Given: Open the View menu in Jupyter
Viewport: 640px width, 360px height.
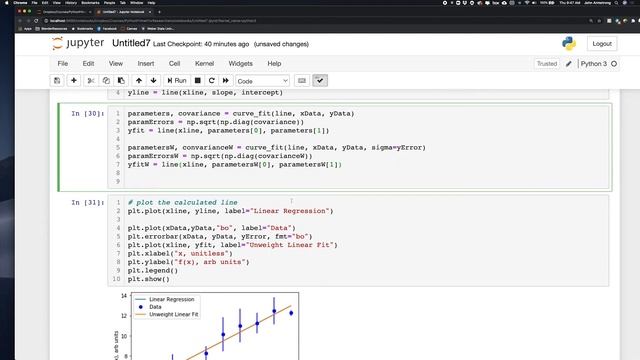Looking at the screenshot, I should point(116,64).
